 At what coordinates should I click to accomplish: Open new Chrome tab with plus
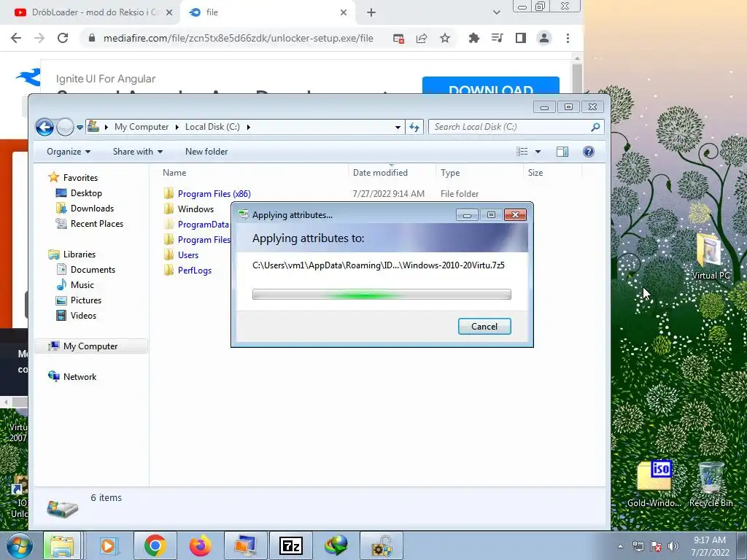371,12
